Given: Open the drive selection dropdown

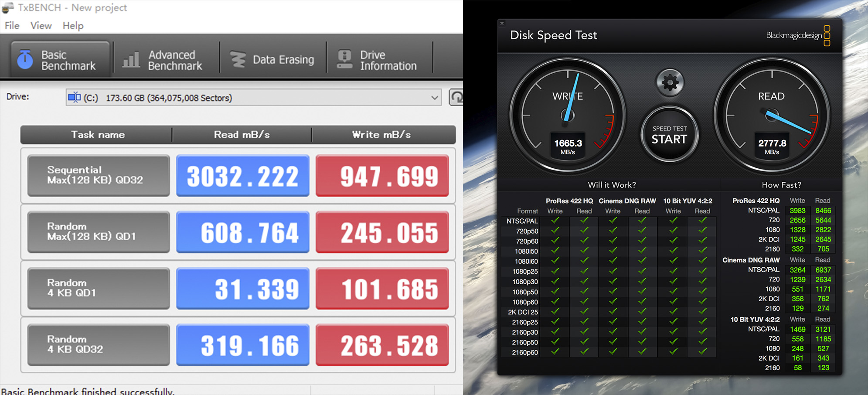Looking at the screenshot, I should coord(434,98).
